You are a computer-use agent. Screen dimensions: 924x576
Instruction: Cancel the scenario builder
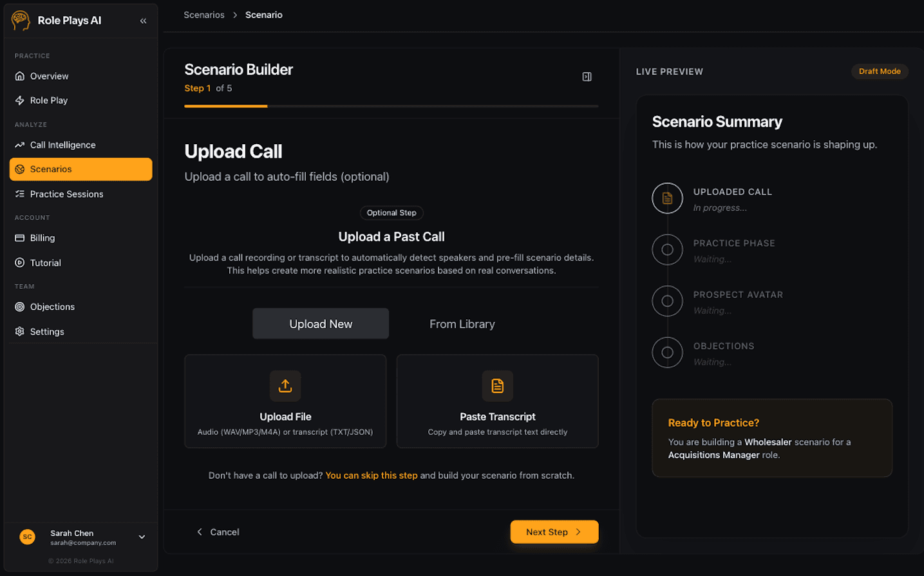point(218,532)
